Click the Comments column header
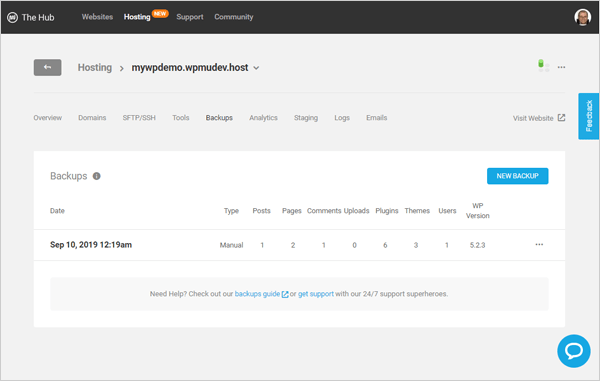The width and height of the screenshot is (600, 381). [324, 211]
